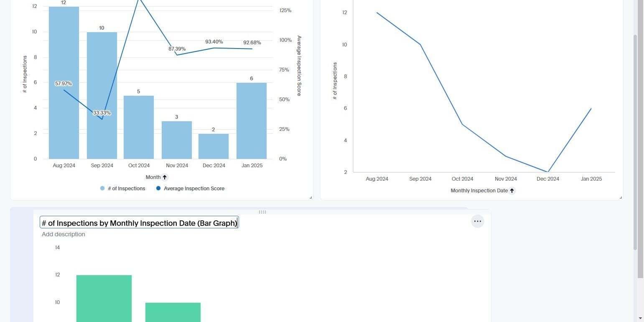Image resolution: width=644 pixels, height=322 pixels.
Task: Click the 87.39% data label
Action: pyautogui.click(x=177, y=49)
